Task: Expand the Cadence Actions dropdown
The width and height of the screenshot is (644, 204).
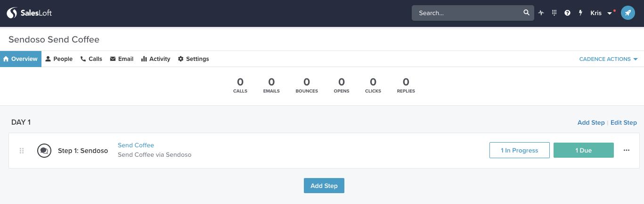Action: (608, 59)
